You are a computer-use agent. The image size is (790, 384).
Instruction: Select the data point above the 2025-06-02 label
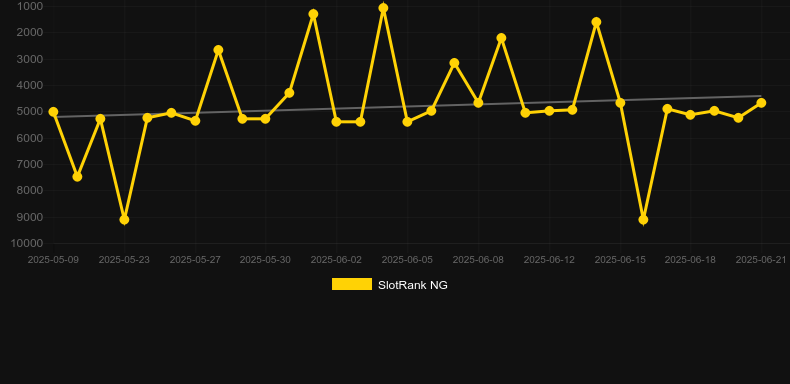pyautogui.click(x=337, y=122)
